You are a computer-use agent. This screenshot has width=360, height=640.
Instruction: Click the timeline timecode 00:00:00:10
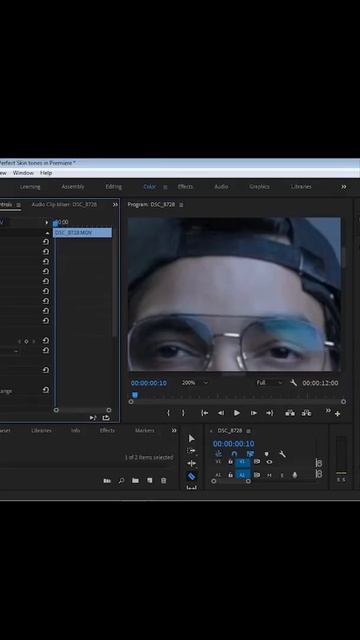233,443
